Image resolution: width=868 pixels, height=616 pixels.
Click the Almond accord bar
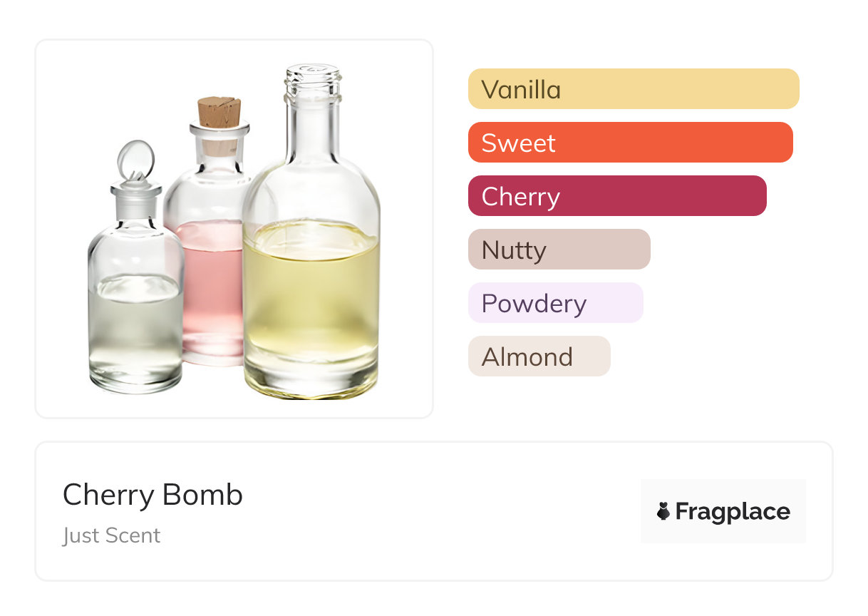539,356
